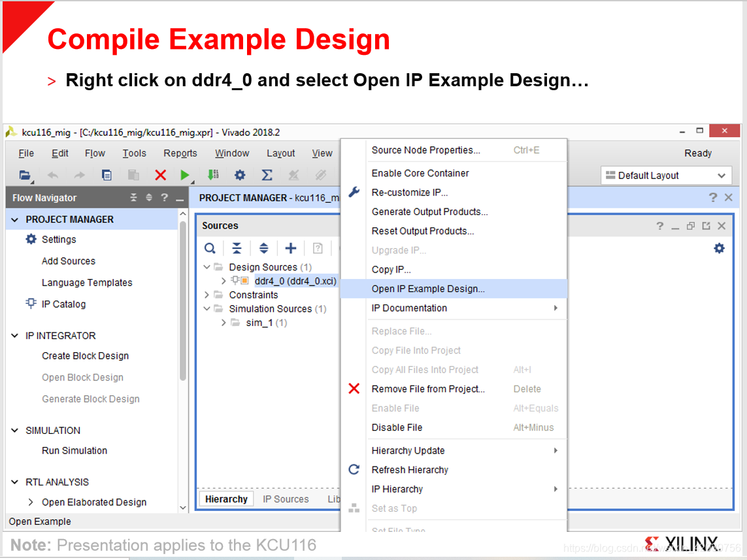Minimize the Flow Navigator pane
This screenshot has height=560, width=747.
[180, 199]
